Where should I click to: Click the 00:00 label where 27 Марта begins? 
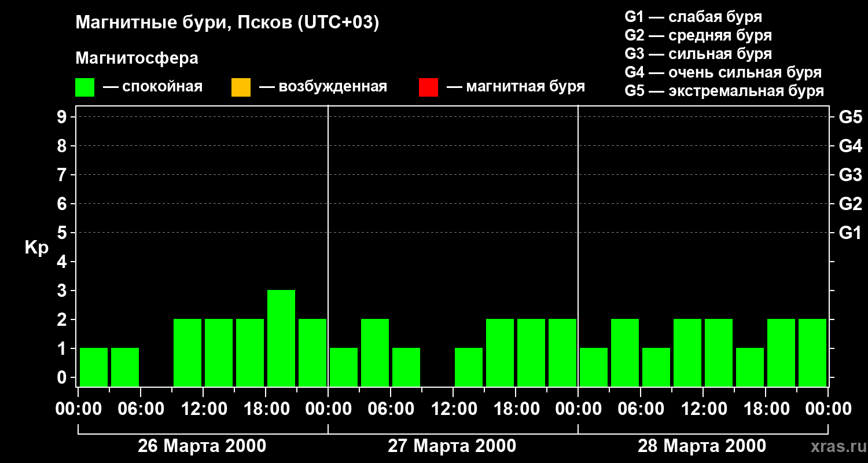(328, 409)
